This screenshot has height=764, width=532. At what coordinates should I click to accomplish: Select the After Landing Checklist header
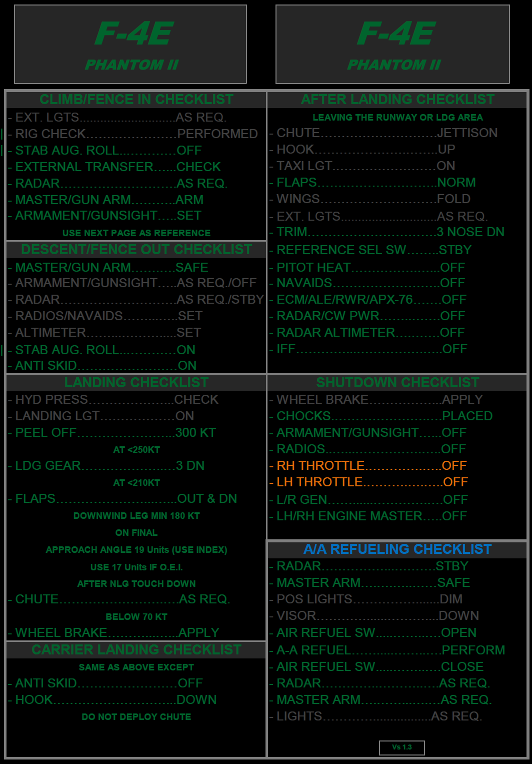397,100
